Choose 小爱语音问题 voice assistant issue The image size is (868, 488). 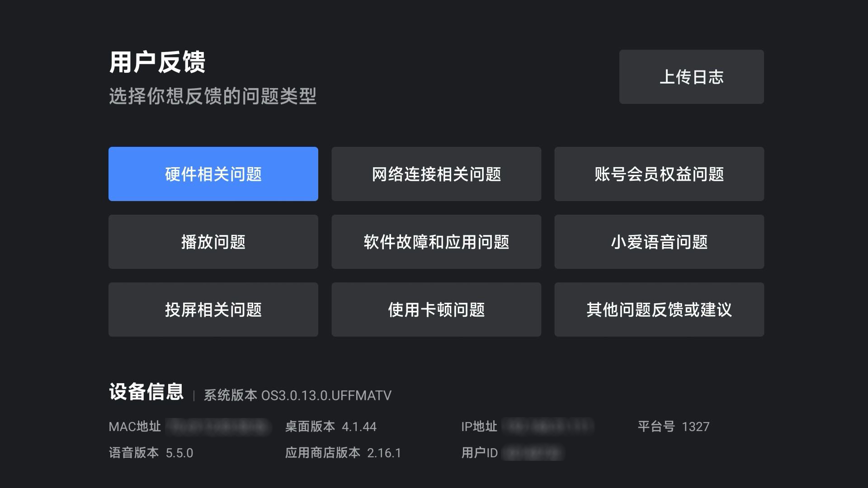coord(659,242)
